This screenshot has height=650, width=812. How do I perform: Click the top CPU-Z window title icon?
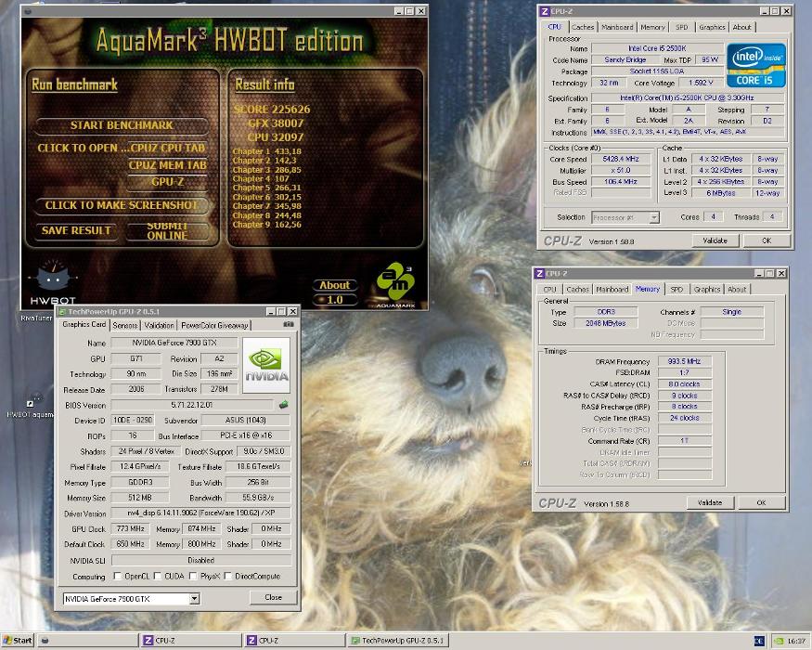point(544,11)
